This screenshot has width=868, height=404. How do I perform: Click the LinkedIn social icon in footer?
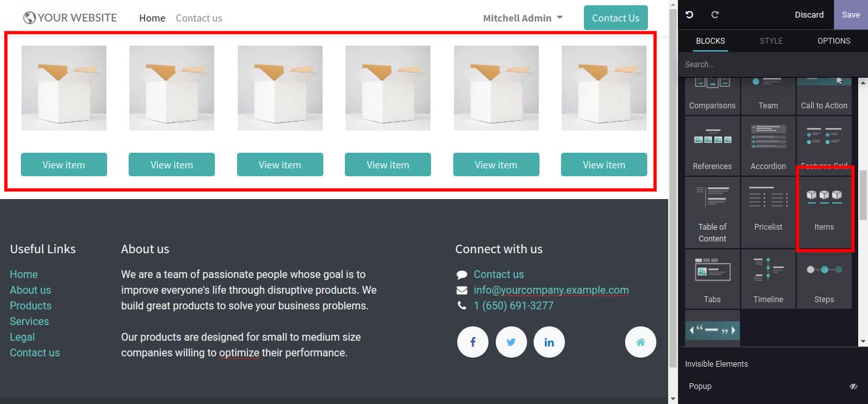[549, 342]
